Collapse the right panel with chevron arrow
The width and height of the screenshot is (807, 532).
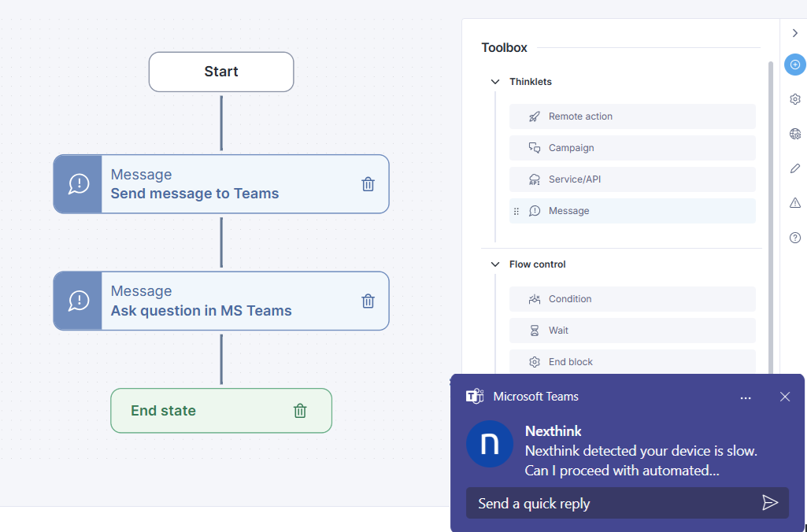[x=795, y=33]
